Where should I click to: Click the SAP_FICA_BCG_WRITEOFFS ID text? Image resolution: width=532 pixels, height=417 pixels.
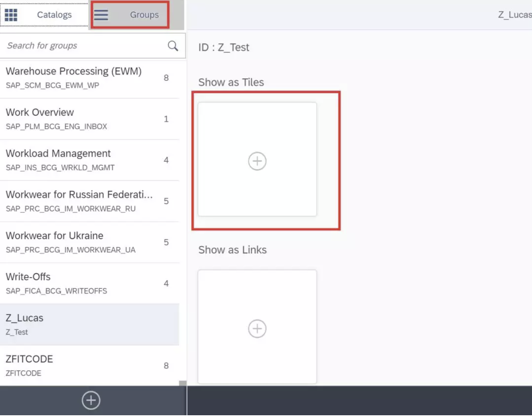coord(56,291)
